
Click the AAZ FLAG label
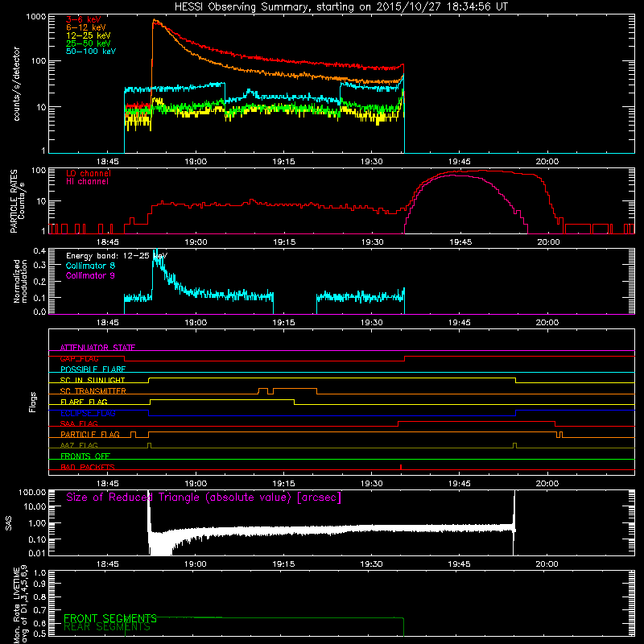(x=79, y=445)
